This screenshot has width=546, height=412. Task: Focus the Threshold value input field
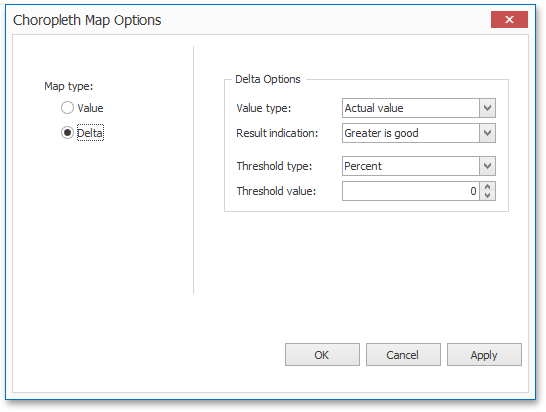coord(411,191)
